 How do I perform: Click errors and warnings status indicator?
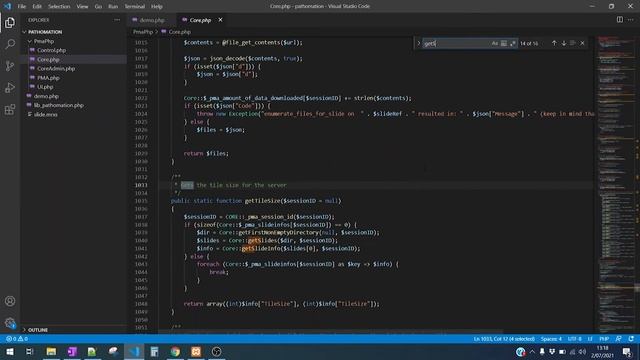pos(17,339)
